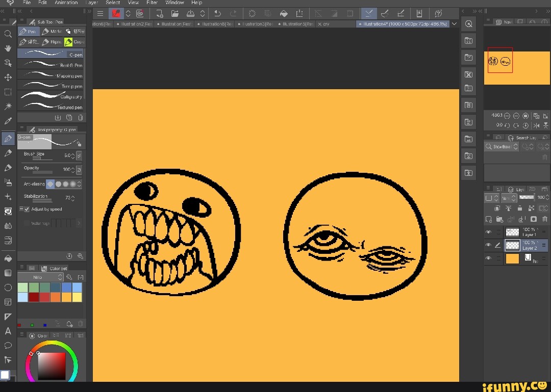The width and height of the screenshot is (551, 392).
Task: Select the Auto select magic wand tool
Action: [8, 107]
